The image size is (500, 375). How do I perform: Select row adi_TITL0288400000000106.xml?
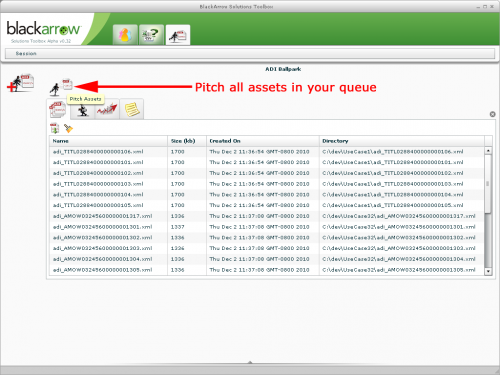coord(267,152)
